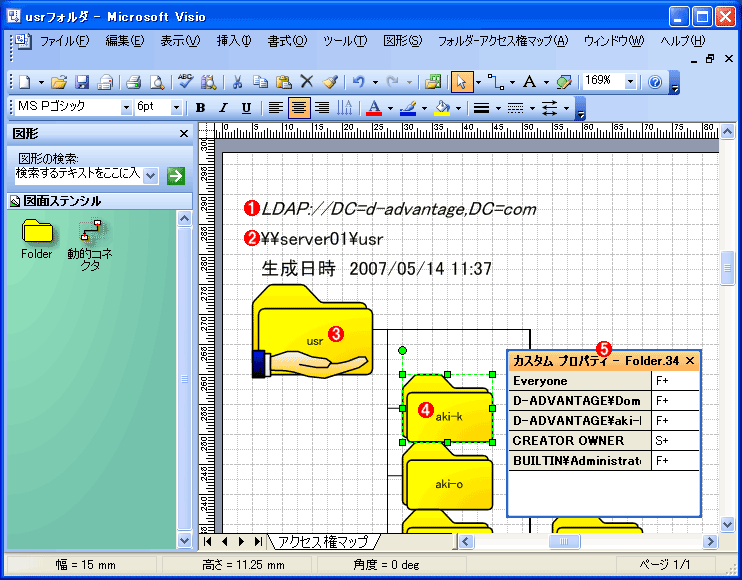Click the Print icon
742x580 pixels.
134,82
